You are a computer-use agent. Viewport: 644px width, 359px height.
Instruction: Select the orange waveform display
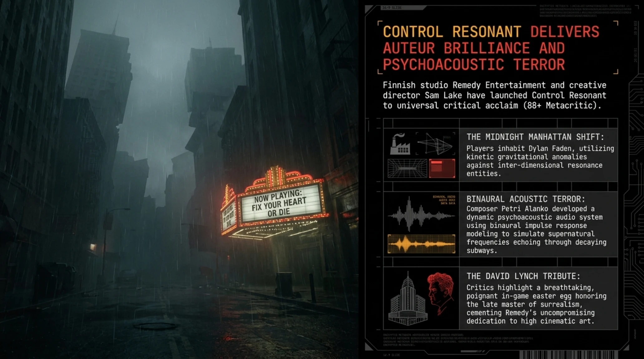(x=421, y=244)
